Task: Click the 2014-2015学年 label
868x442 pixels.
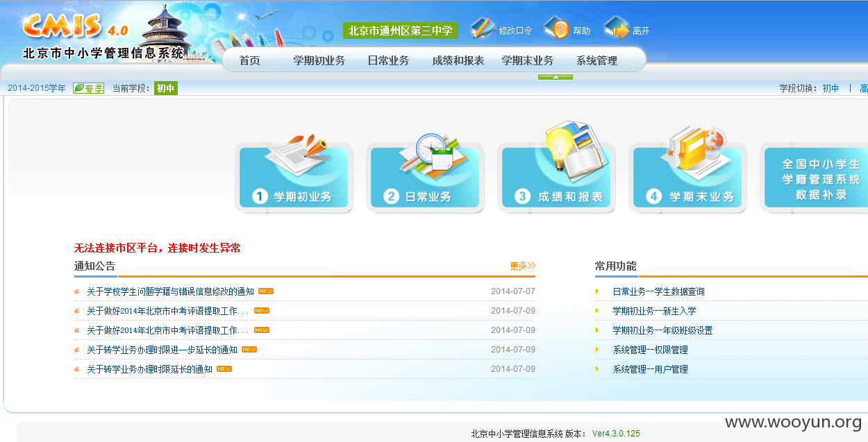Action: 37,88
